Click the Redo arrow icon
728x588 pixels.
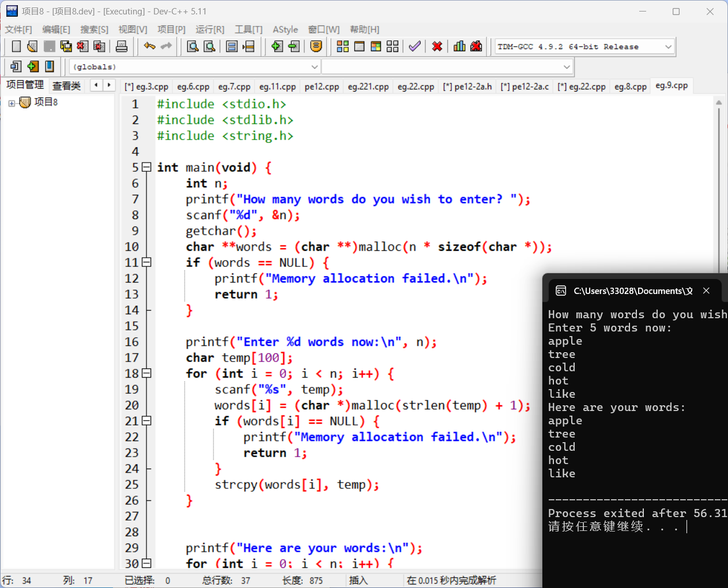166,46
